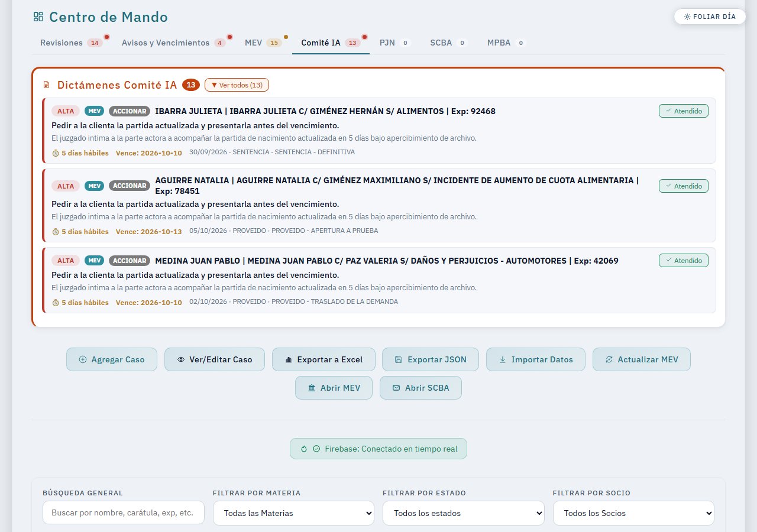Click the sun icon in Foliar Día
Viewport: 757px width, 532px height.
(687, 17)
